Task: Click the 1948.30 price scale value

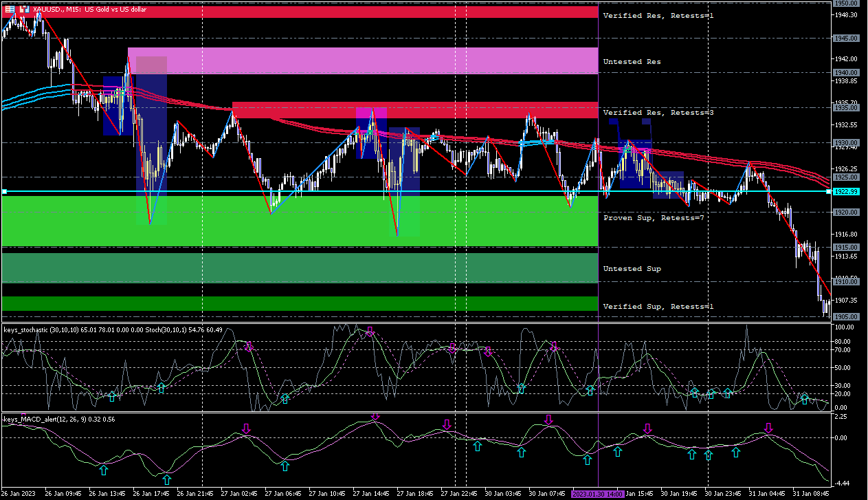Action: coord(846,15)
